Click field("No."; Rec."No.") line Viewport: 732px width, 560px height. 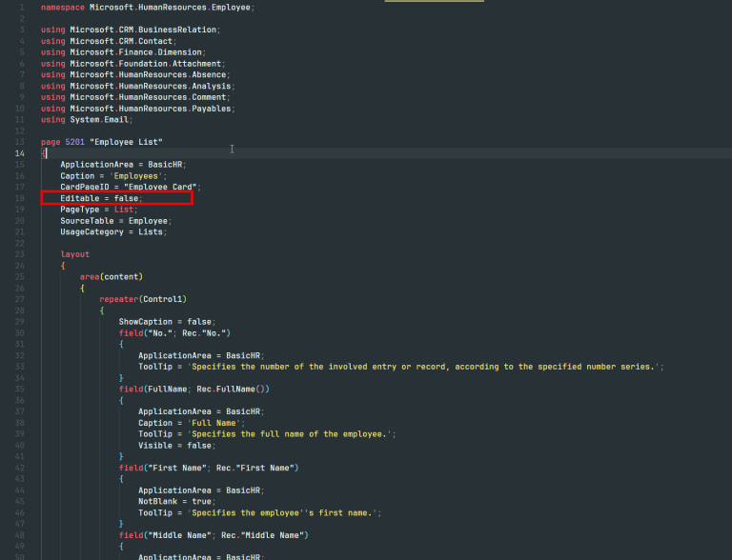click(174, 333)
